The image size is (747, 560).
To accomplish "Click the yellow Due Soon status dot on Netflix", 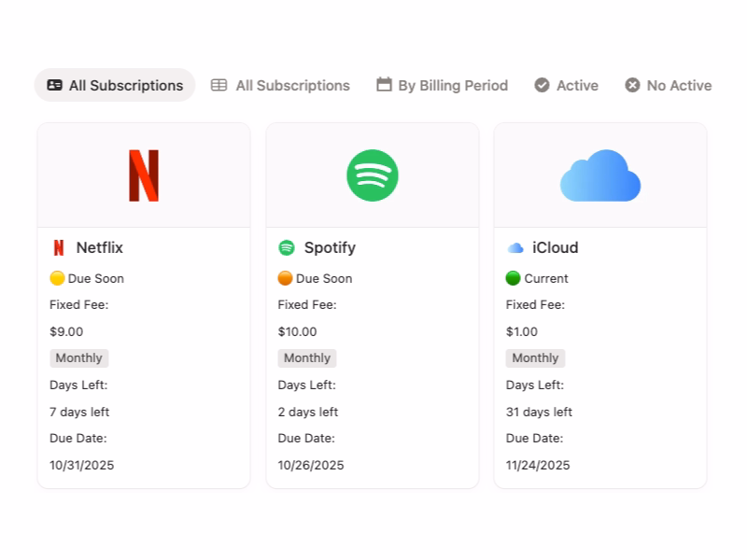I will click(x=56, y=277).
